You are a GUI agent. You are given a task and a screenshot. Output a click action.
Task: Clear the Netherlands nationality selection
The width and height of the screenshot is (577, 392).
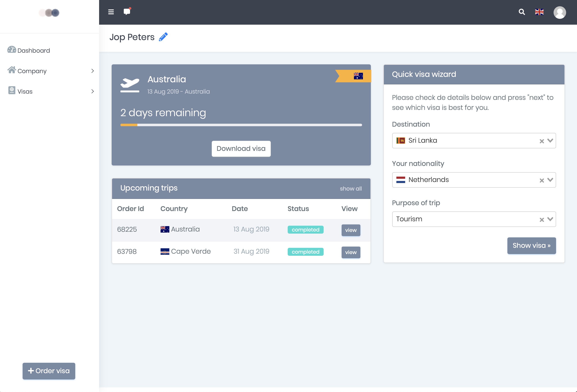[x=542, y=180]
